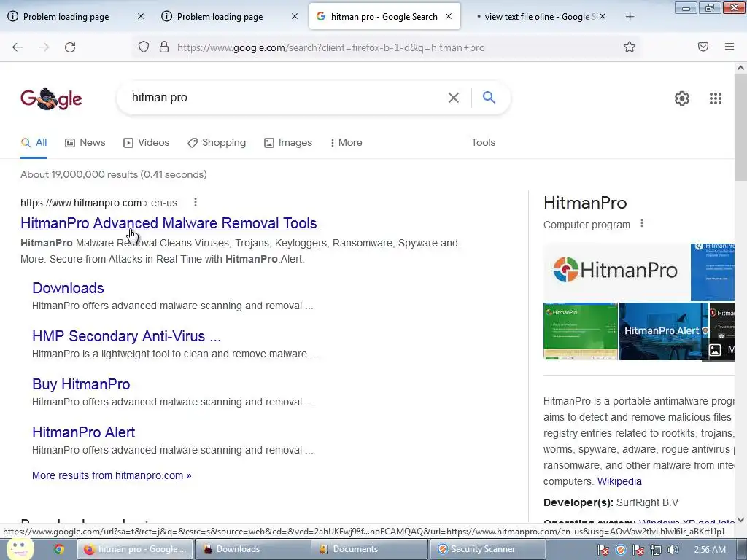Open HMP Secondary Anti-Virus sitelink
747x560 pixels.
[x=127, y=335]
